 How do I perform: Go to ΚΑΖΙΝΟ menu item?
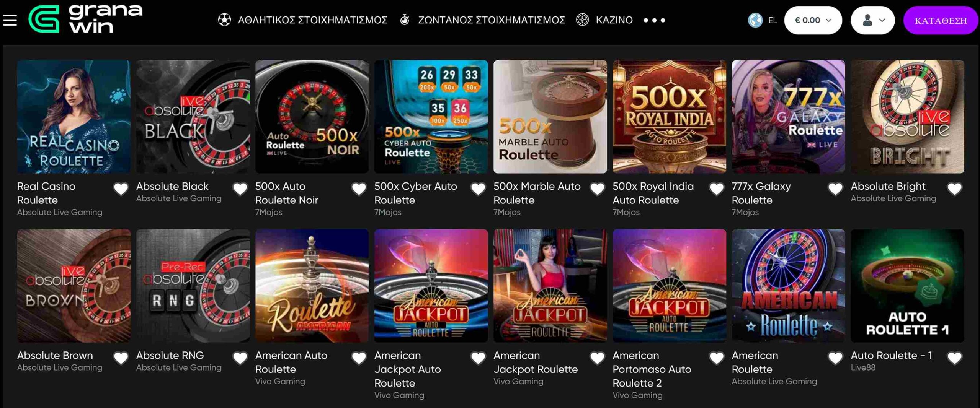(x=614, y=20)
